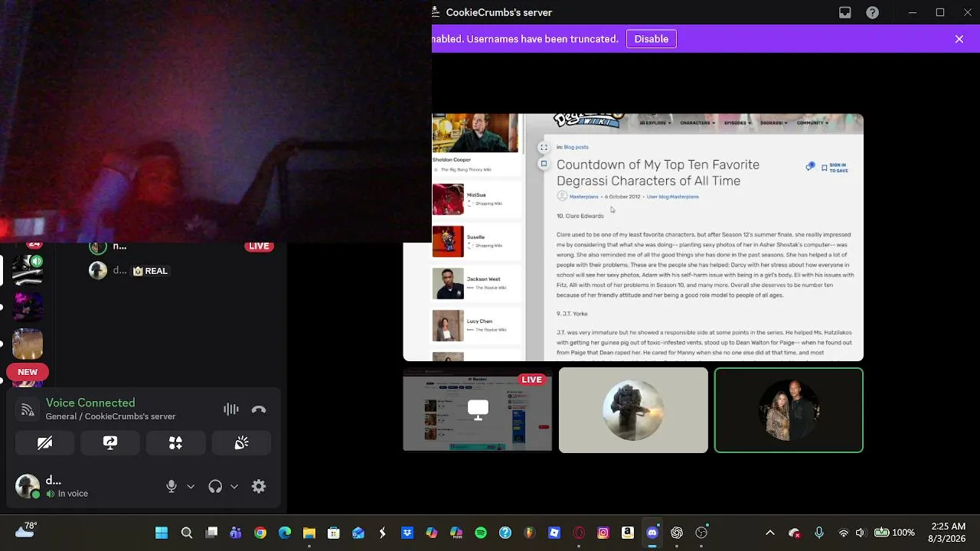Open the Discord inbox icon
This screenshot has width=980, height=551.
845,12
